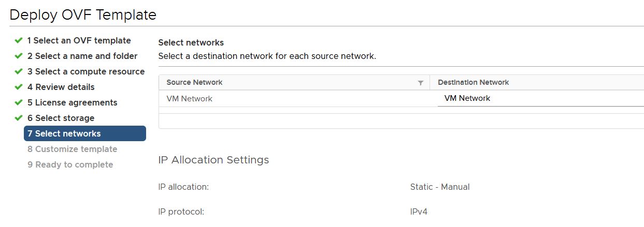644x227 pixels.
Task: Click step 9 Ready to complete
Action: pyautogui.click(x=70, y=164)
